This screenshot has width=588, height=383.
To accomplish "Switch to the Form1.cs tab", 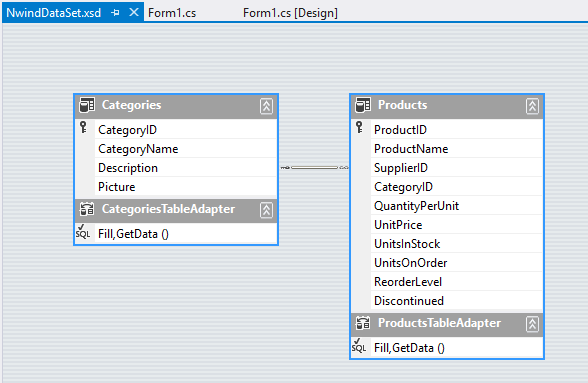I will pyautogui.click(x=172, y=13).
